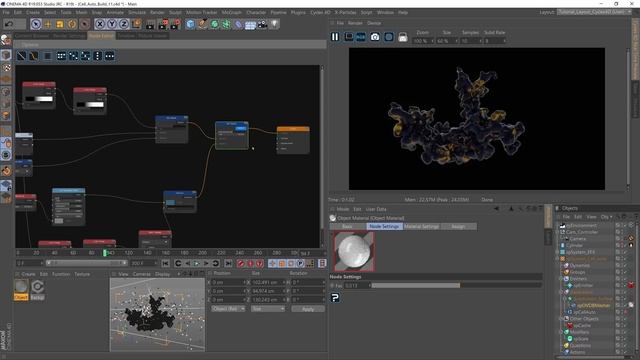
Task: Select the Scale tool
Action: point(60,24)
